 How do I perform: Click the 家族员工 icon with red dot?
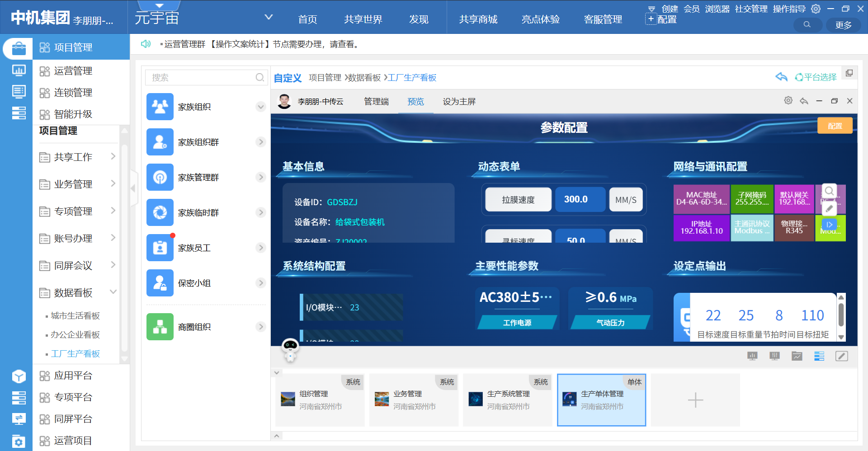pos(160,248)
